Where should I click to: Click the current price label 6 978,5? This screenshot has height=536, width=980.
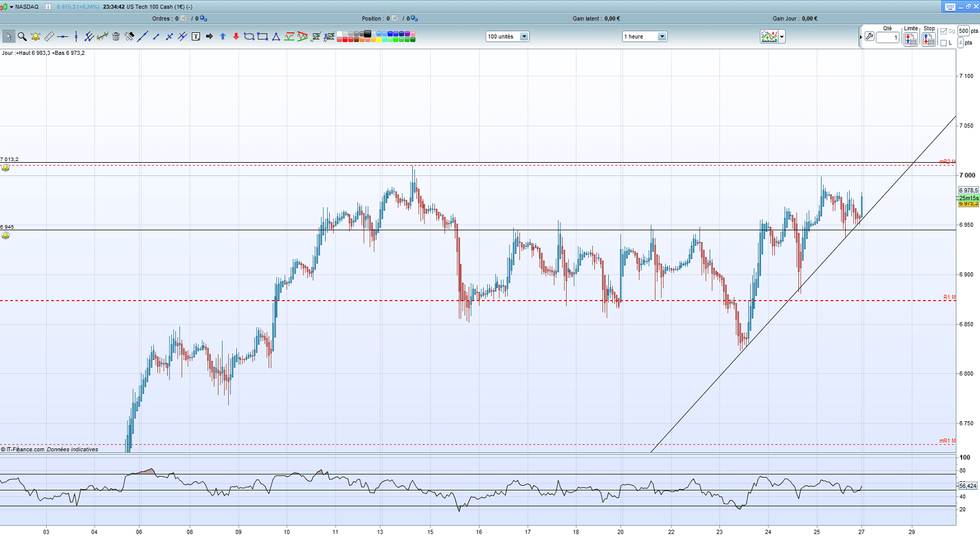[x=968, y=190]
